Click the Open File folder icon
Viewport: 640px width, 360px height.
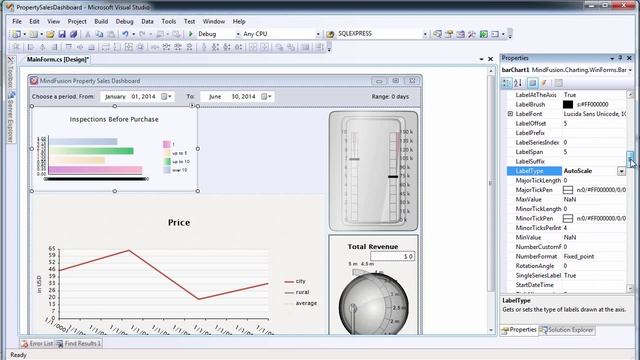pyautogui.click(x=50, y=34)
